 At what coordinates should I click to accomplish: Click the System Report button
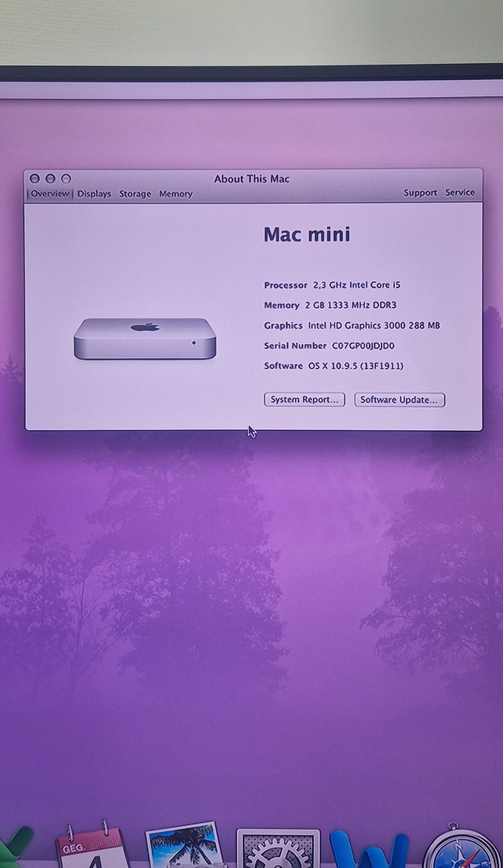pyautogui.click(x=304, y=399)
